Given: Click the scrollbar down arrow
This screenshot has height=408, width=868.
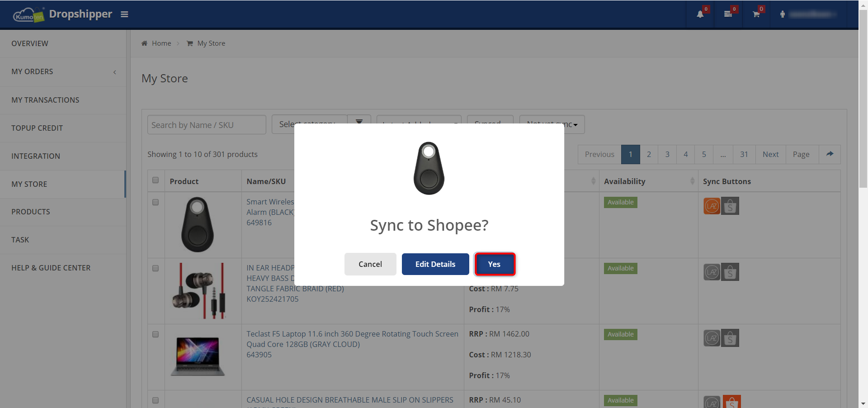Looking at the screenshot, I should pyautogui.click(x=863, y=403).
